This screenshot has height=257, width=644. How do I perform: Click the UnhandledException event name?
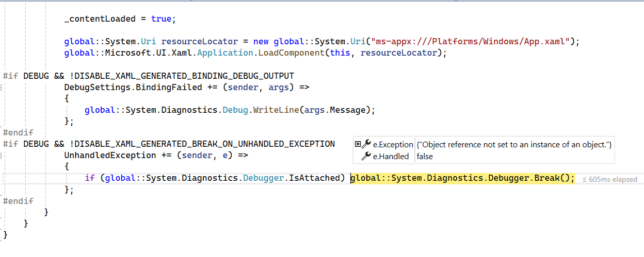[x=110, y=155]
